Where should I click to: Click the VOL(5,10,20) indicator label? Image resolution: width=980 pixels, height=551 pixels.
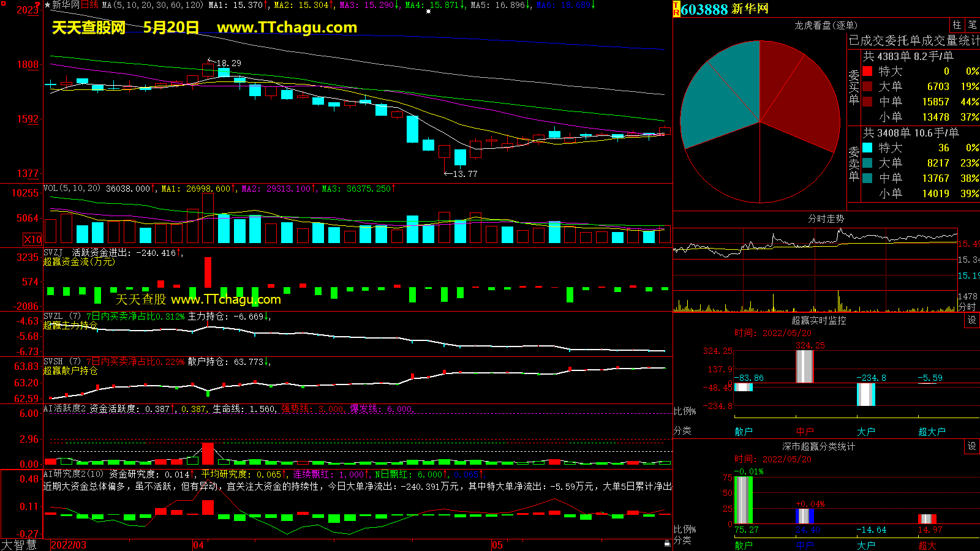point(72,189)
